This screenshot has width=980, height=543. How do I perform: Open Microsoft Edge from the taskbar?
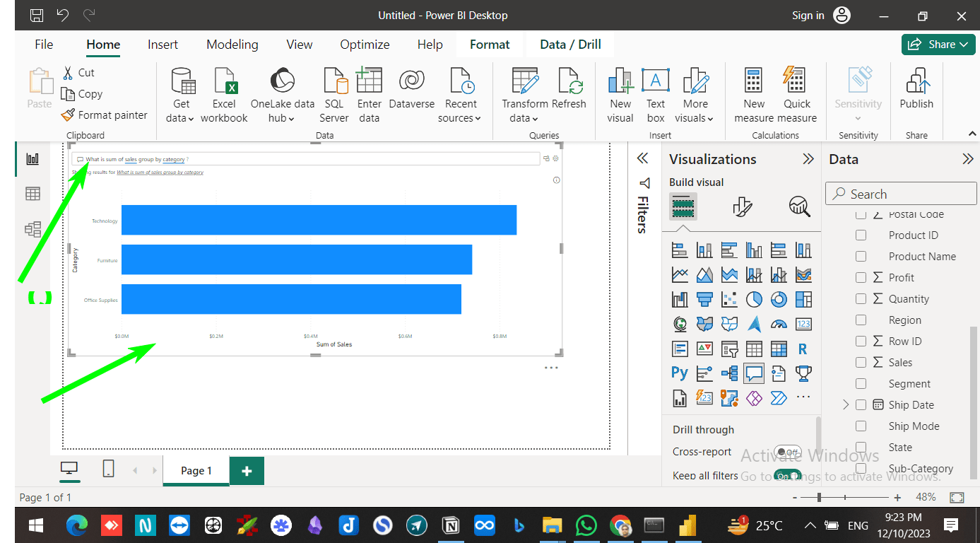coord(76,525)
